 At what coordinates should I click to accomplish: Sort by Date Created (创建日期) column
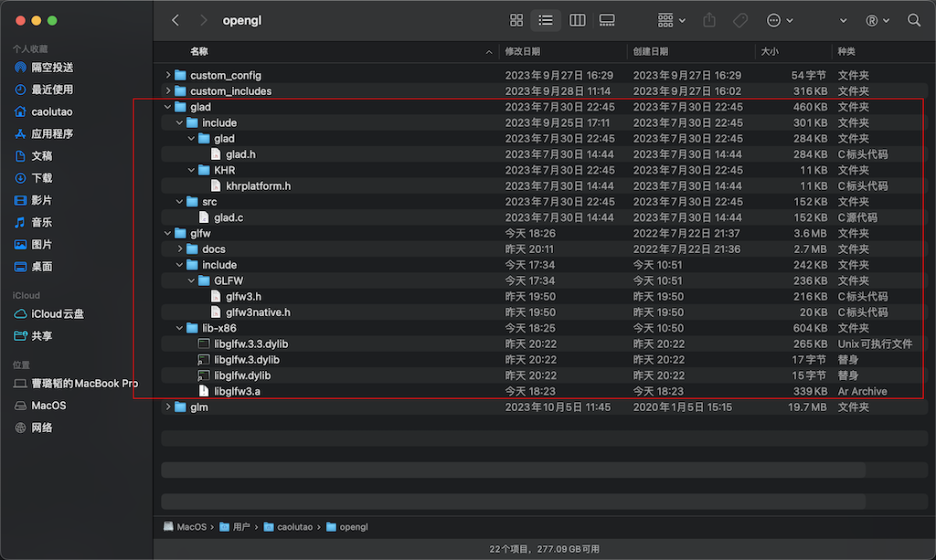tap(651, 51)
